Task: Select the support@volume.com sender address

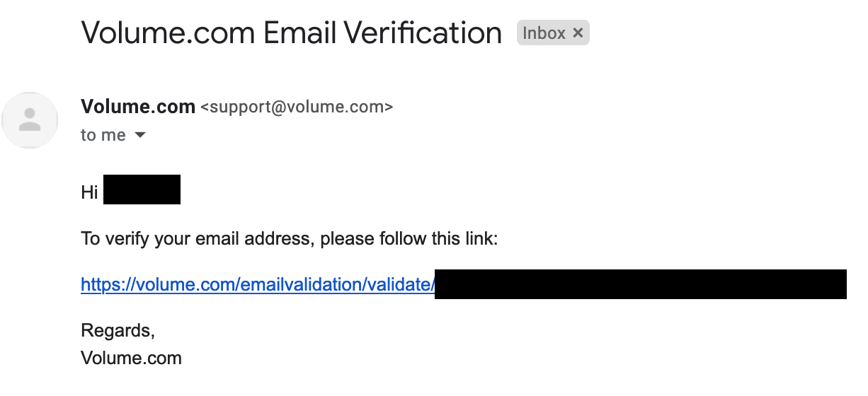Action: coord(297,107)
